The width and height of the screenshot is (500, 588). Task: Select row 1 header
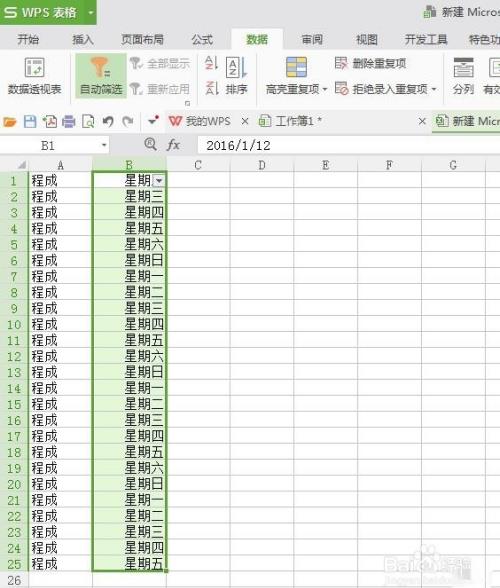tap(14, 181)
